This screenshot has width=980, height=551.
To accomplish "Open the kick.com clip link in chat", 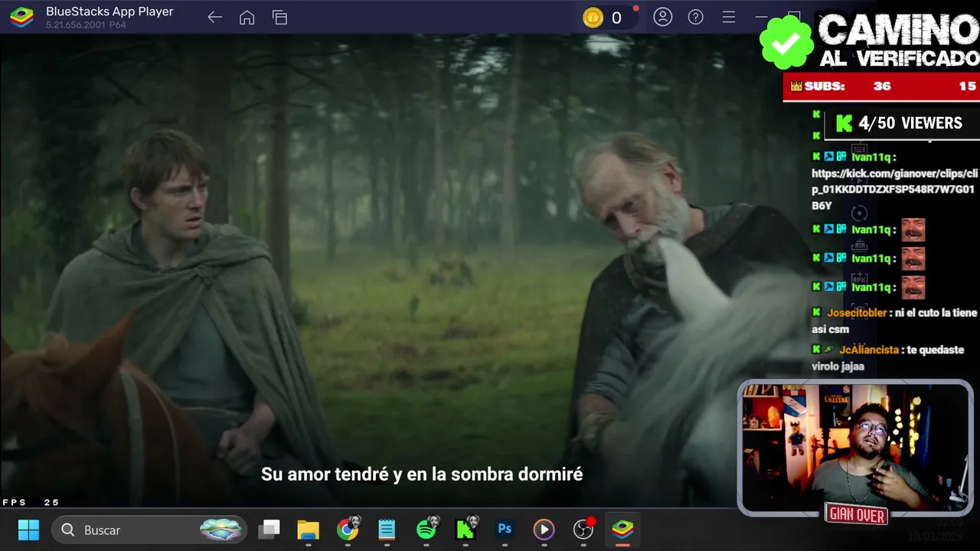I will 894,190.
